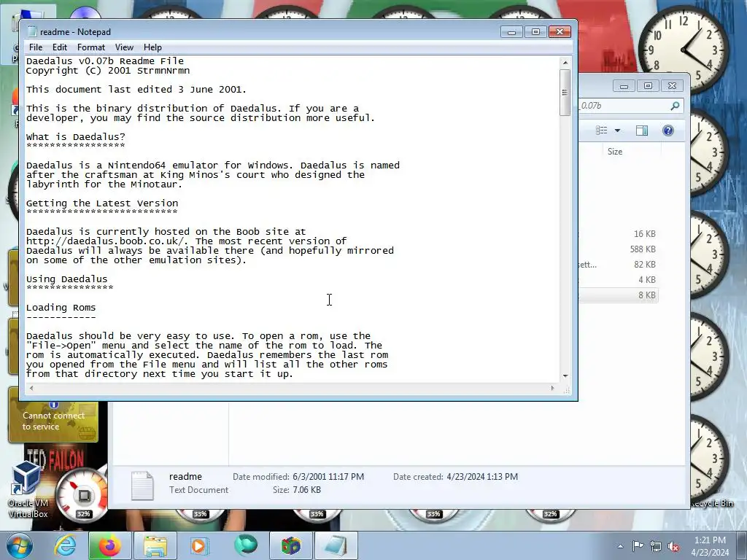Click horizontal scrollbar left arrow in Notepad
Viewport: 747px width, 560px height.
[x=31, y=388]
